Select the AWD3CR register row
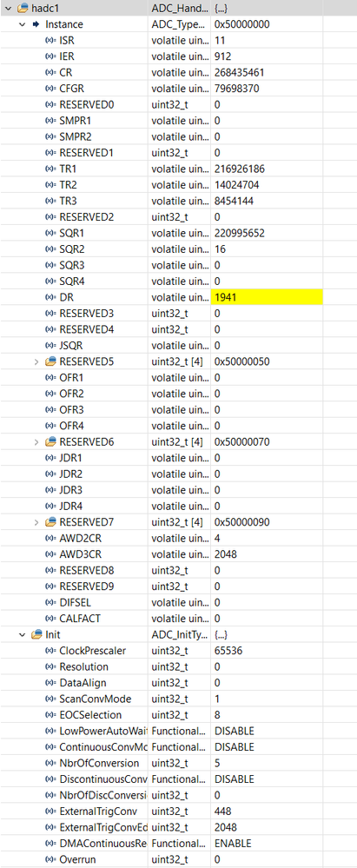Viewport: 357px width, 868px height. coord(178,554)
